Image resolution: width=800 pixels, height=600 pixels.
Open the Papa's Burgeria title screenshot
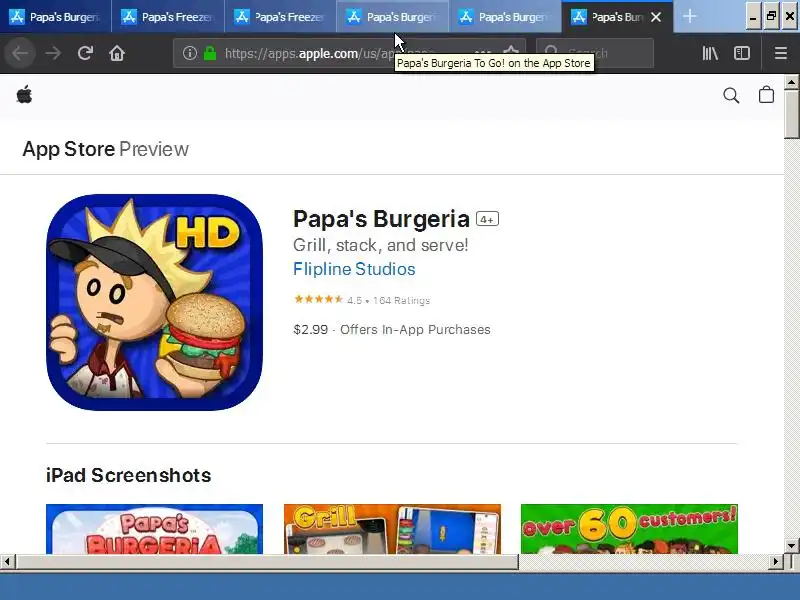coord(155,529)
